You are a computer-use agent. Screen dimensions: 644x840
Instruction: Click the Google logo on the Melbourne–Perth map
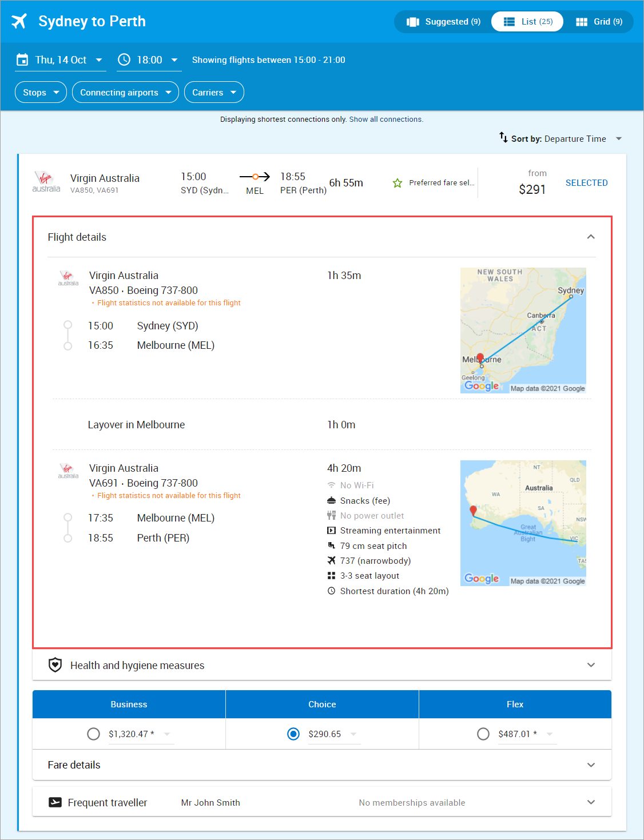click(482, 579)
